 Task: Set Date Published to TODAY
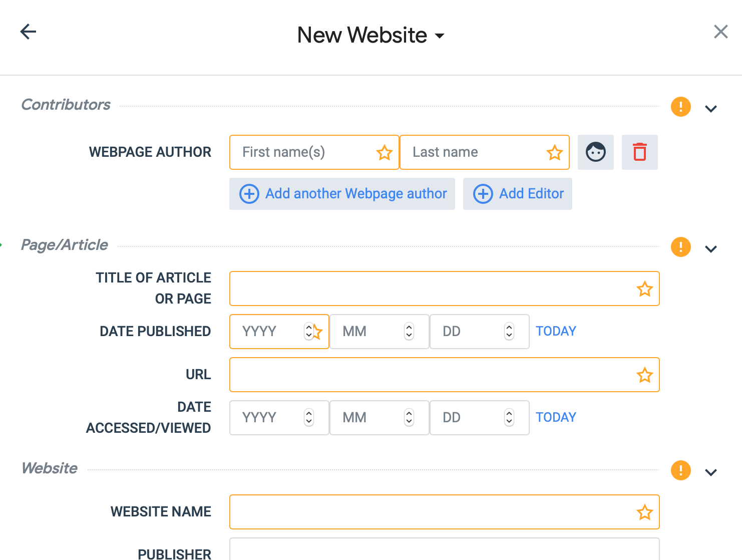point(556,331)
